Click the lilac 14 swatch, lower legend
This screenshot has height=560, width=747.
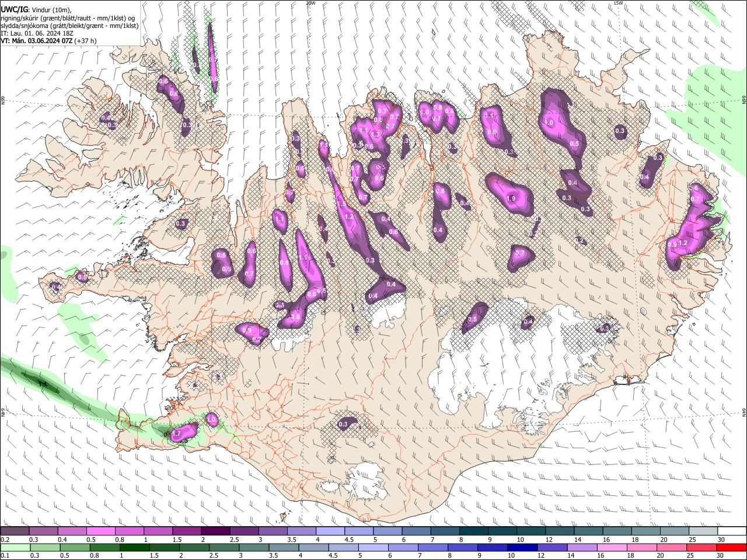point(581,547)
